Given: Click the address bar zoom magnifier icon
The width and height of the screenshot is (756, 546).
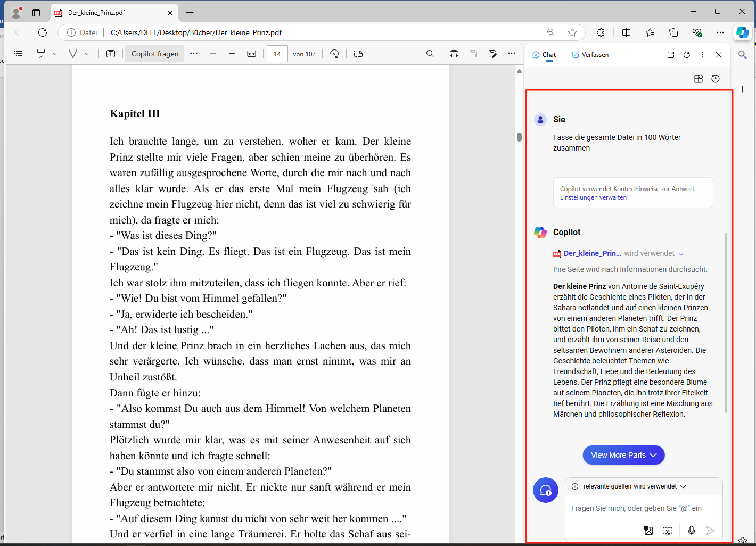Looking at the screenshot, I should pyautogui.click(x=551, y=32).
